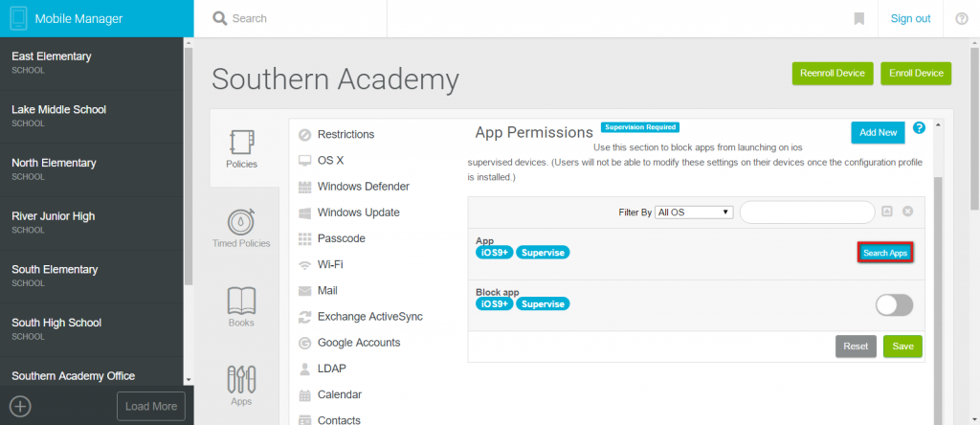Click the school list scroll down arrow
This screenshot has height=425, width=980.
tap(189, 380)
